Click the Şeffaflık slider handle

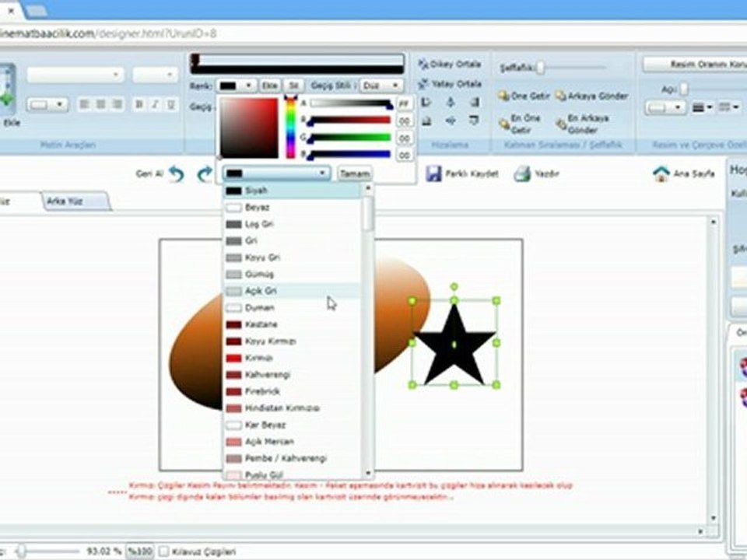pyautogui.click(x=540, y=68)
